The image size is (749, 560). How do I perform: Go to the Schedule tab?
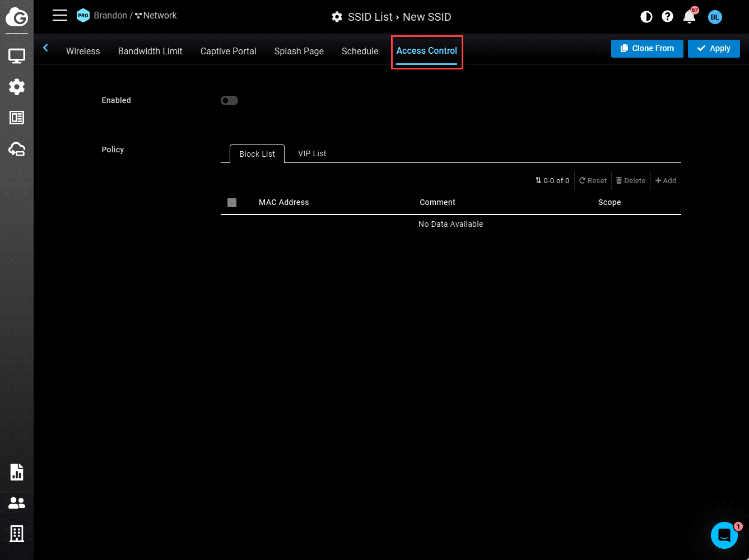pyautogui.click(x=360, y=51)
